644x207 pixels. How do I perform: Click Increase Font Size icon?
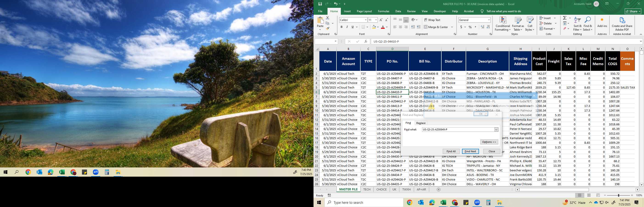(381, 20)
